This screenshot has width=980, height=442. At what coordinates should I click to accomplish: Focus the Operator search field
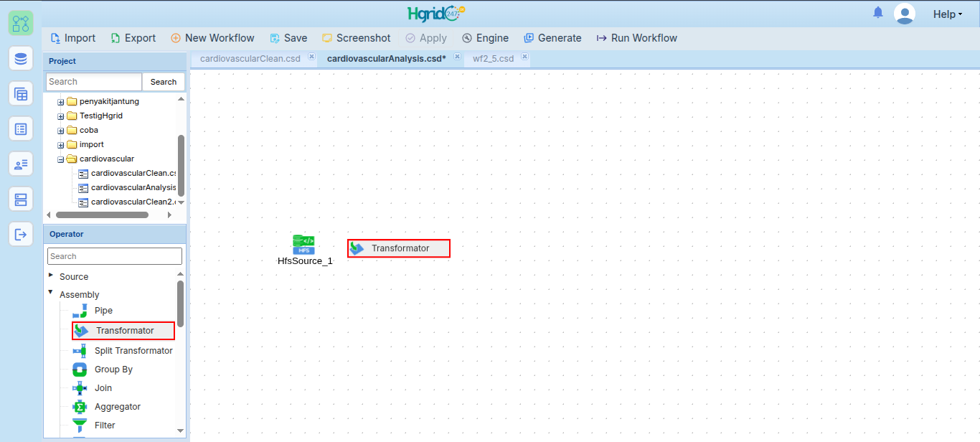pos(115,256)
